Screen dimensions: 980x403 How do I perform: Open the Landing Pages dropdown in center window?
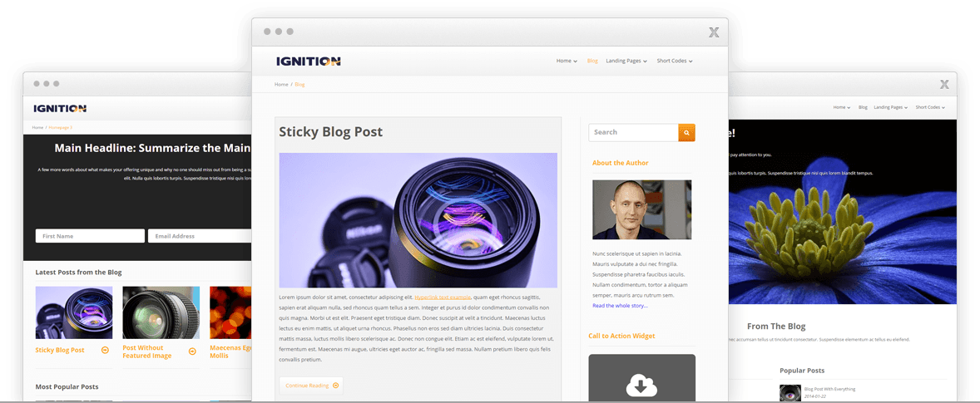click(626, 61)
